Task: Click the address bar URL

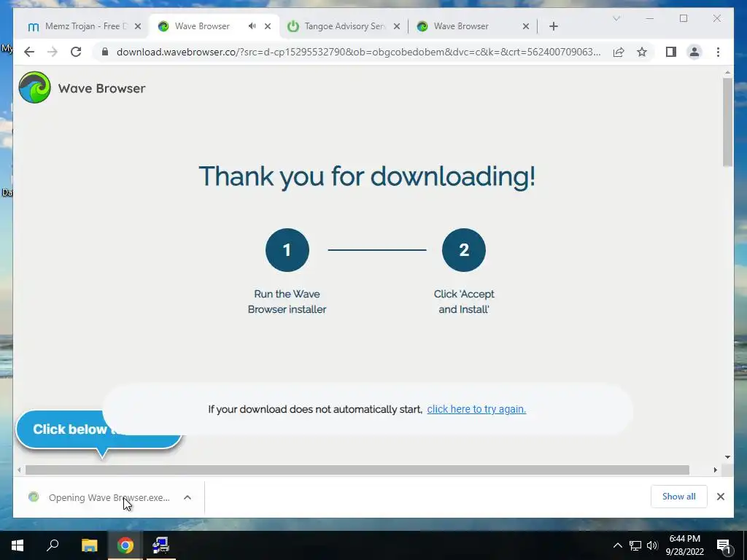Action: tap(358, 52)
